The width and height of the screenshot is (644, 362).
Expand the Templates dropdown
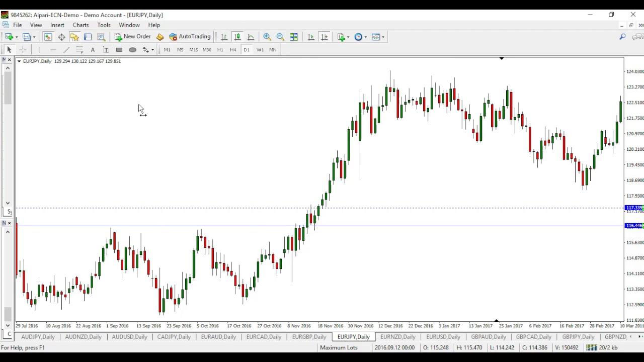pos(378,37)
